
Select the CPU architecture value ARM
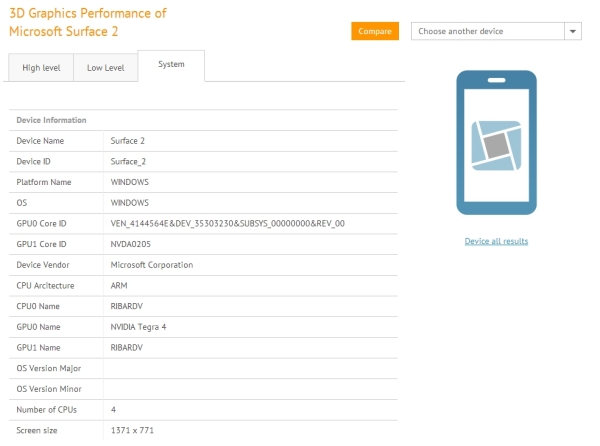pos(120,285)
